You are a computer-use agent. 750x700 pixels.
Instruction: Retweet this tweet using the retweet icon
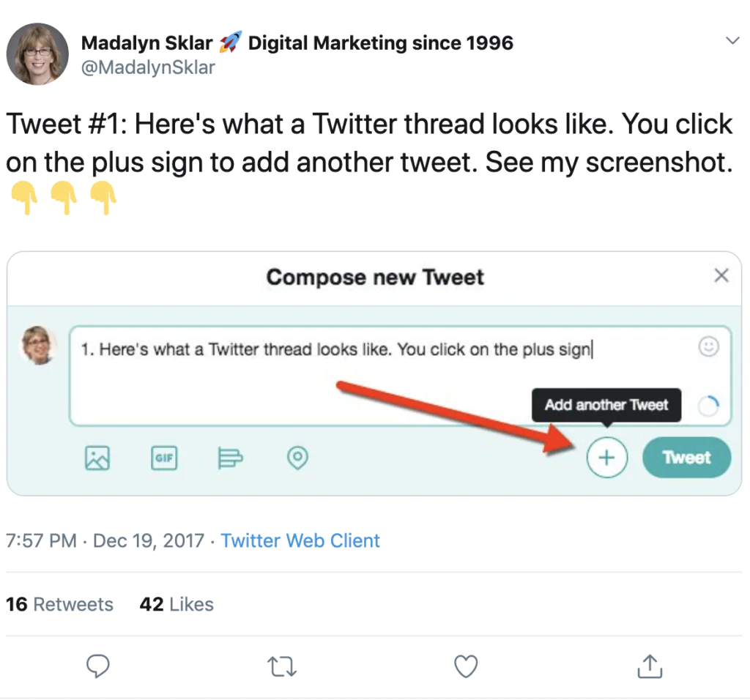tap(282, 666)
